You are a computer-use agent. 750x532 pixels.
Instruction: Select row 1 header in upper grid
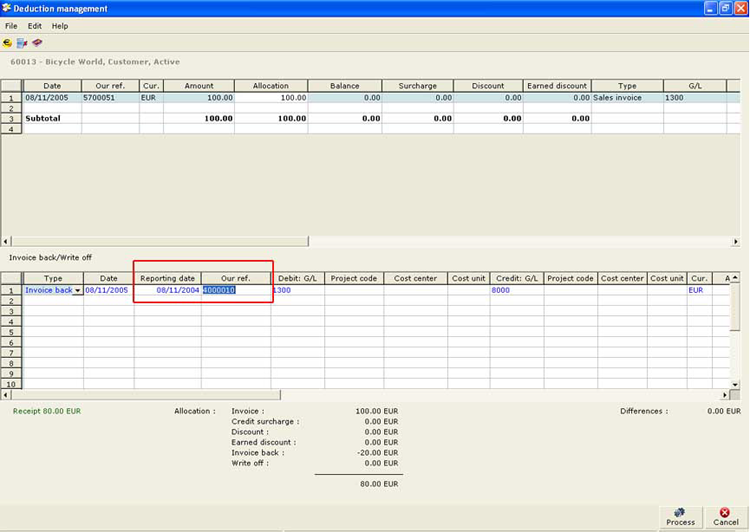(11, 98)
